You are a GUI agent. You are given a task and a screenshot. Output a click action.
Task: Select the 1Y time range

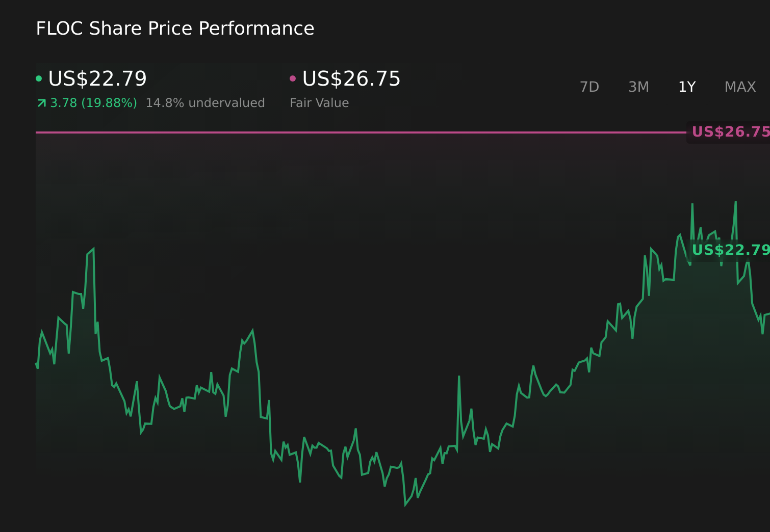(686, 87)
